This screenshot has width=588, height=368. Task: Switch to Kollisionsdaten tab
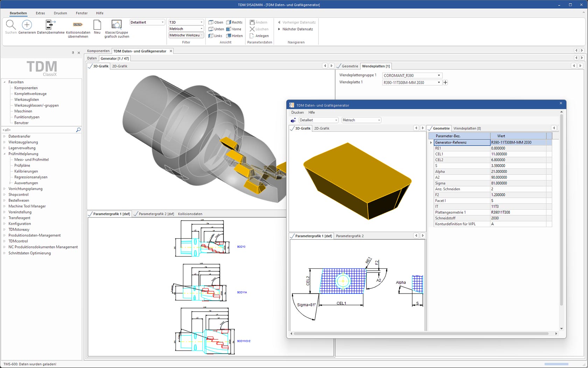[190, 214]
